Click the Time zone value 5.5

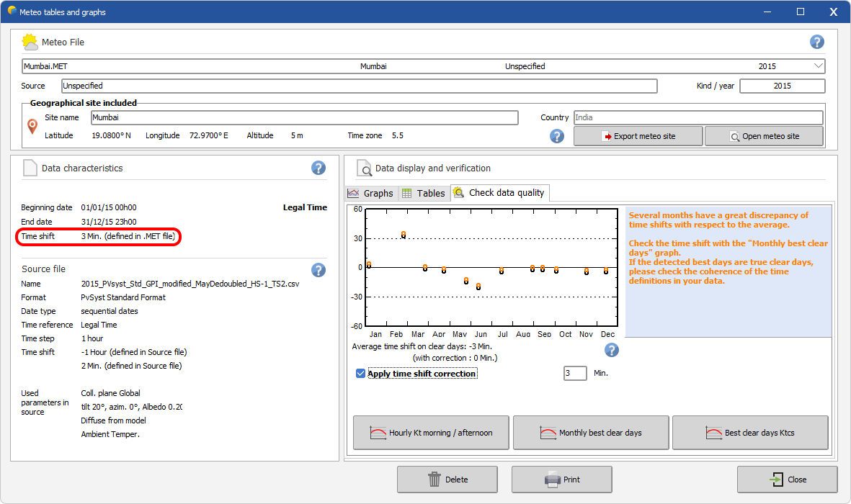(398, 135)
